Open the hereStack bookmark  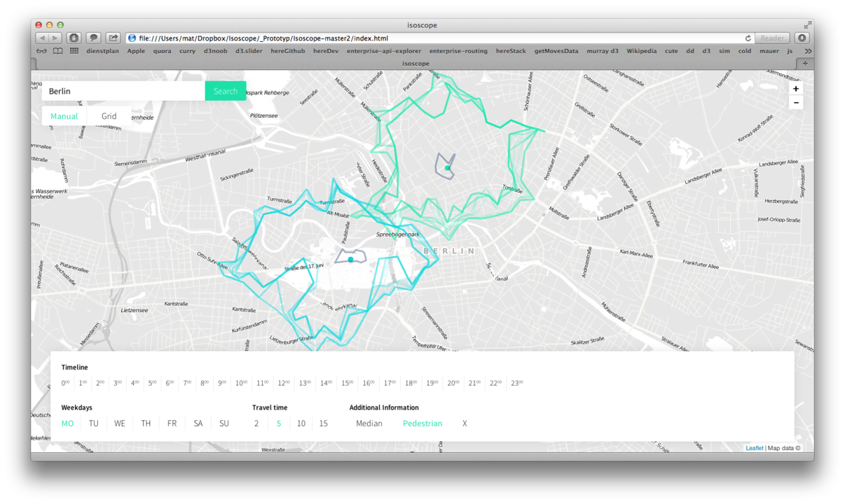(511, 51)
